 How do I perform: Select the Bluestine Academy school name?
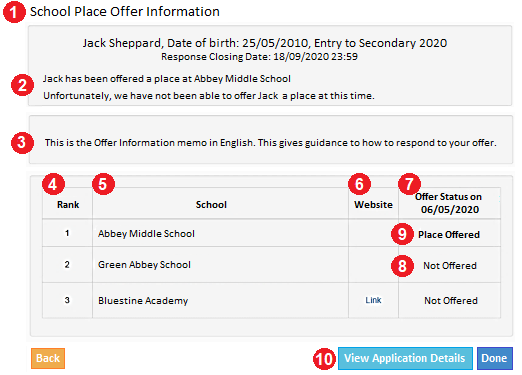[143, 301]
